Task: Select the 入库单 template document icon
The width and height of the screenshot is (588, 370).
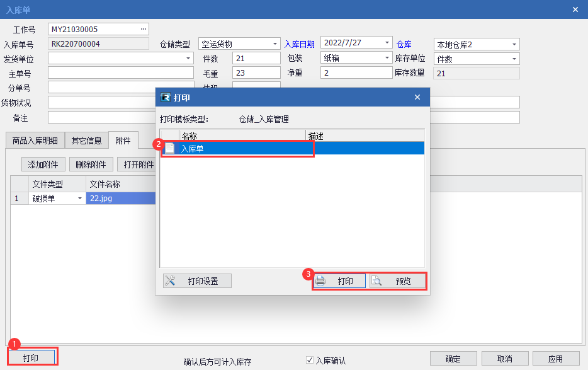Action: [x=169, y=148]
